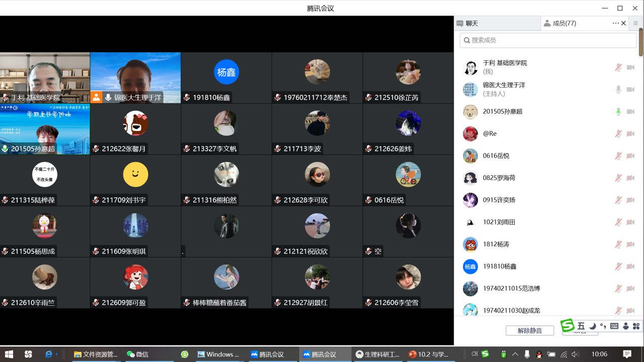
Task: Click 0616岳悦 in the member list
Action: [496, 156]
